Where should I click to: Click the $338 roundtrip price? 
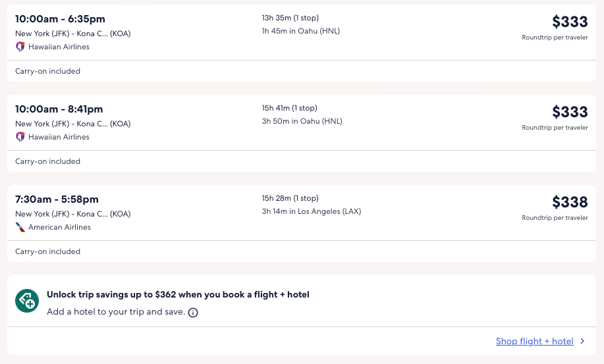570,202
